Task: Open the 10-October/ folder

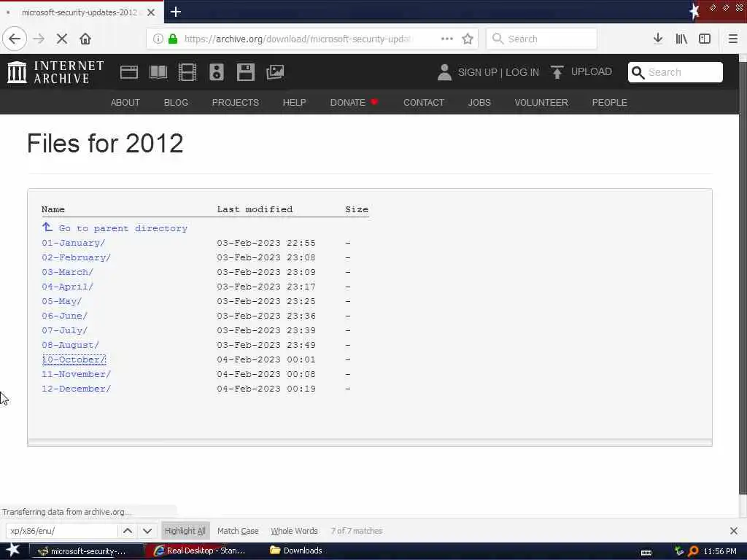Action: (x=74, y=359)
